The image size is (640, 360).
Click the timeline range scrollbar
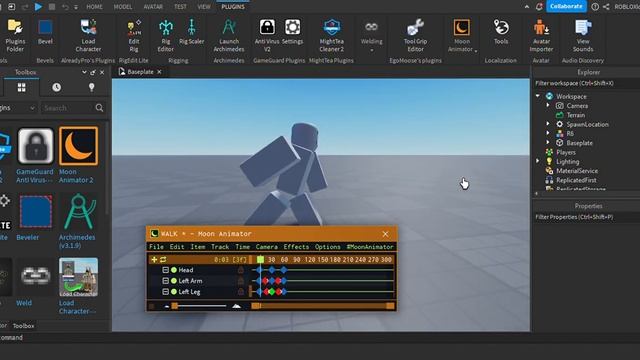click(x=323, y=306)
